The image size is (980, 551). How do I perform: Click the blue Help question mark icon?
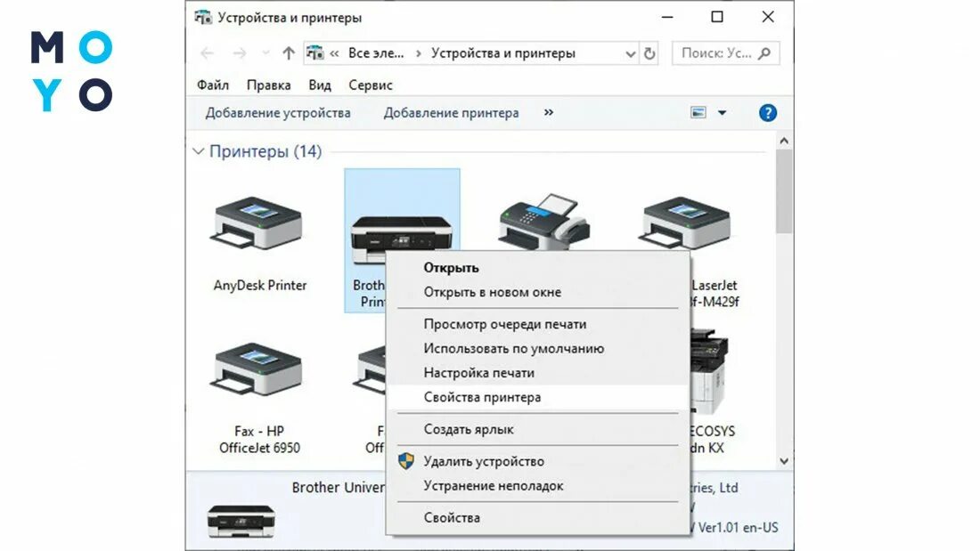coord(767,113)
